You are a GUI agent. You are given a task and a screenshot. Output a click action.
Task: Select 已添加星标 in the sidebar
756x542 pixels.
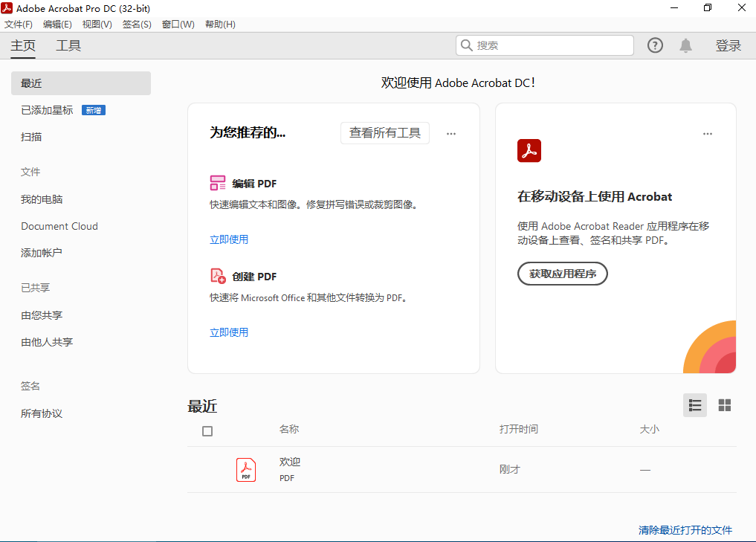click(47, 110)
